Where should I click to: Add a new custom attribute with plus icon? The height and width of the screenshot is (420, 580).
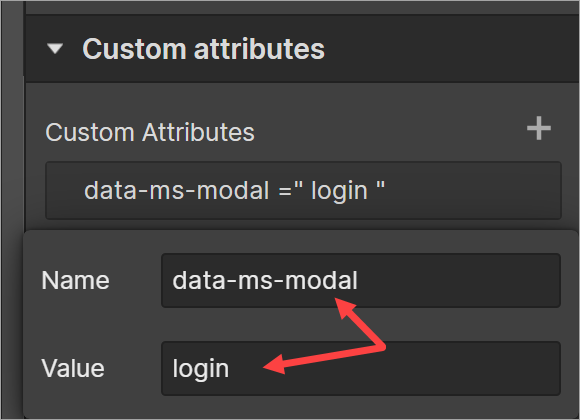(x=539, y=128)
